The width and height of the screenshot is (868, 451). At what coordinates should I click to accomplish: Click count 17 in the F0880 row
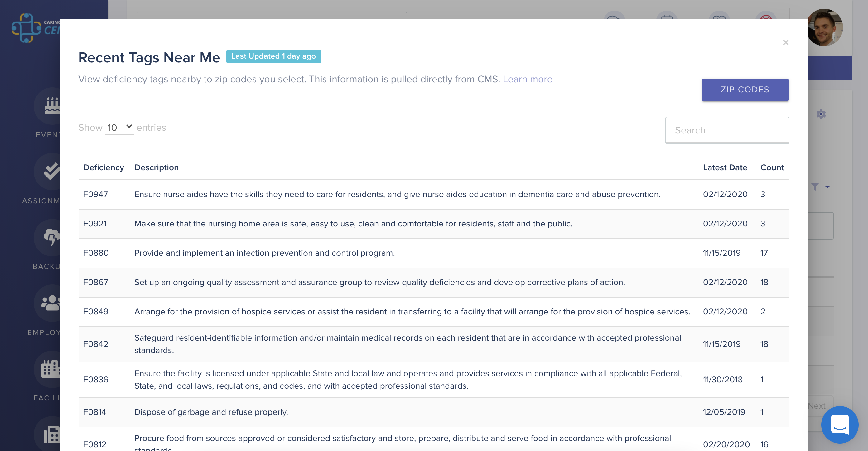(764, 253)
